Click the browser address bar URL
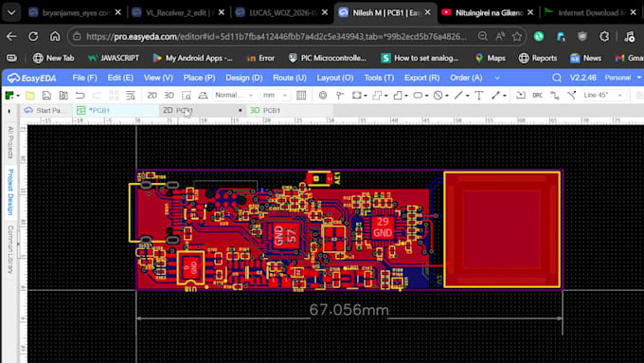 276,37
